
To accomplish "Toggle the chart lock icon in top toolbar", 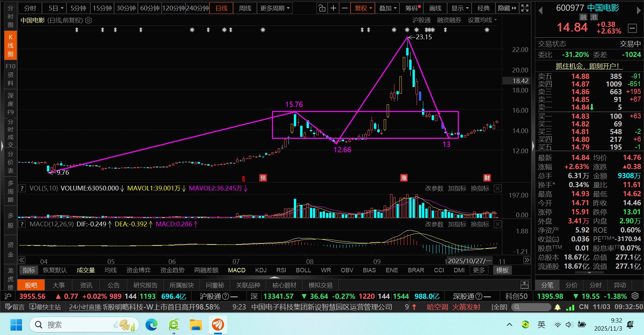I will pos(322,8).
